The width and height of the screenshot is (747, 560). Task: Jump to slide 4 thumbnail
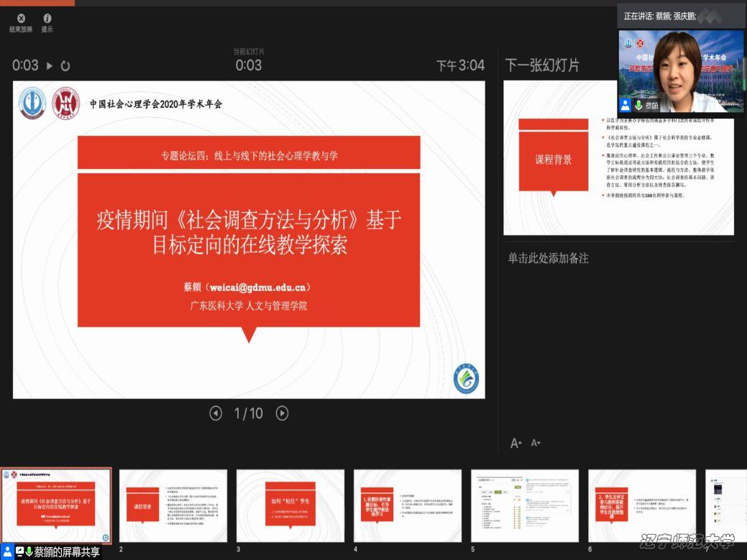tap(408, 505)
